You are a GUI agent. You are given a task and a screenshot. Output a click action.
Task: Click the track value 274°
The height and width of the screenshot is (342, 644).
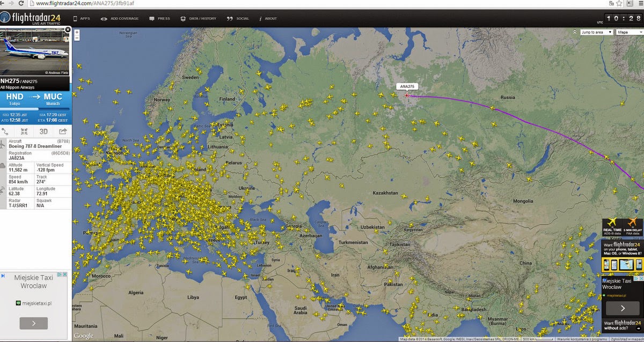tap(41, 182)
